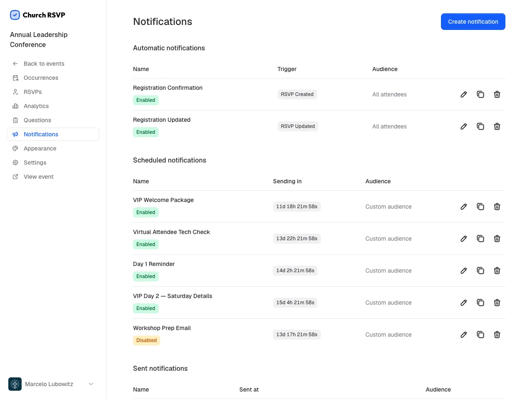Click the Church RSVP logo icon
The height and width of the screenshot is (399, 532).
15,15
